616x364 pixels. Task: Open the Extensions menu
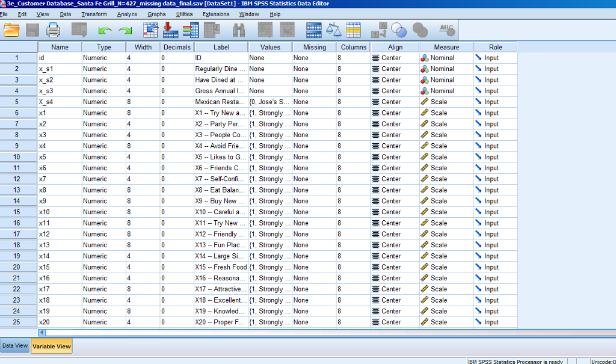tap(216, 14)
